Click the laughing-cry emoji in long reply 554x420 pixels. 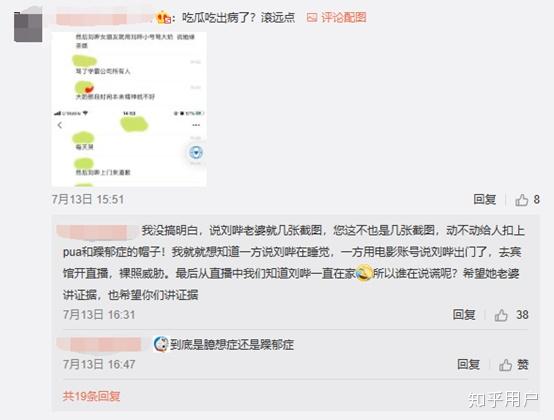click(364, 273)
